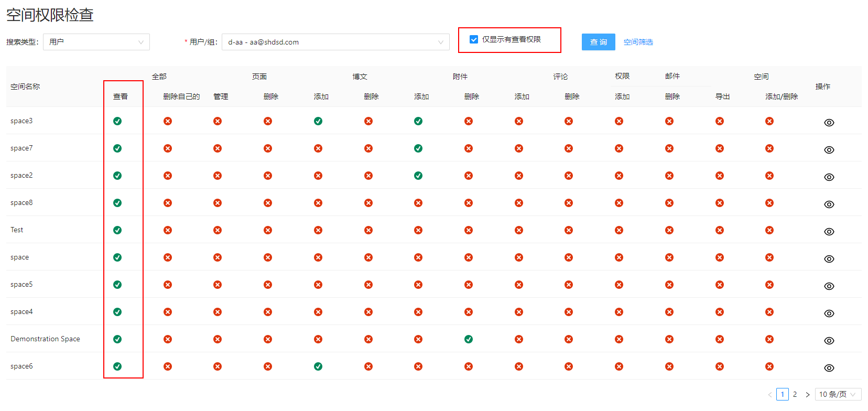Click the blue 查询 button
Image resolution: width=868 pixels, height=411 pixels.
click(598, 42)
